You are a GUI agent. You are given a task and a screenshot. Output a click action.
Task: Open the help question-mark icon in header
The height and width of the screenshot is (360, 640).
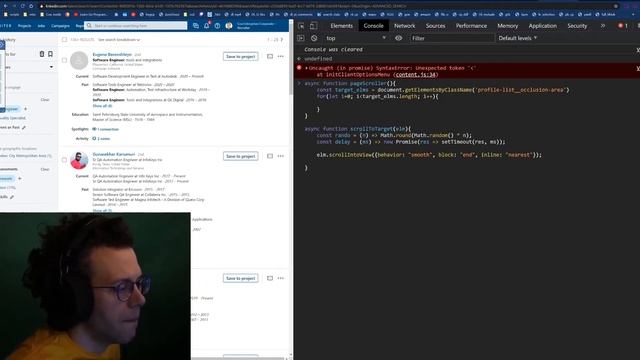(218, 26)
